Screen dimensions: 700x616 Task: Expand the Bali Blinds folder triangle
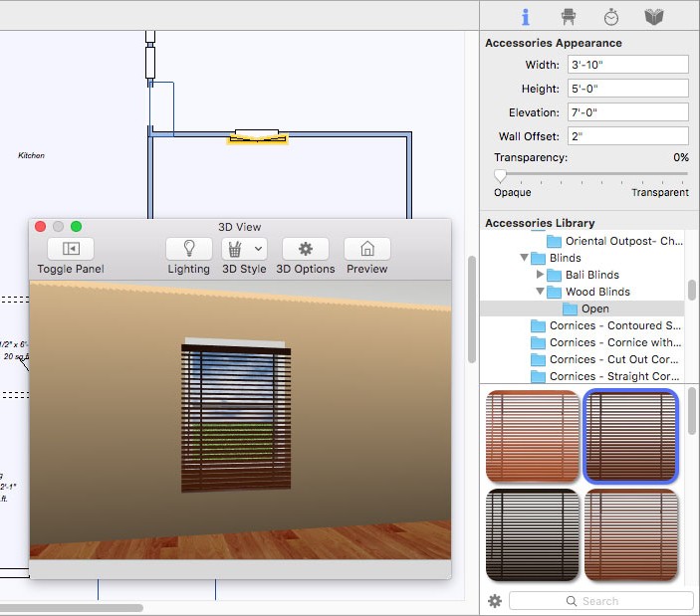[540, 275]
